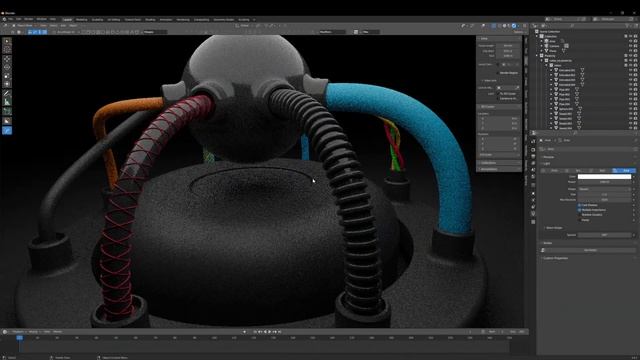Open the light Shape dropdown
This screenshot has height=360, width=640.
pyautogui.click(x=604, y=189)
